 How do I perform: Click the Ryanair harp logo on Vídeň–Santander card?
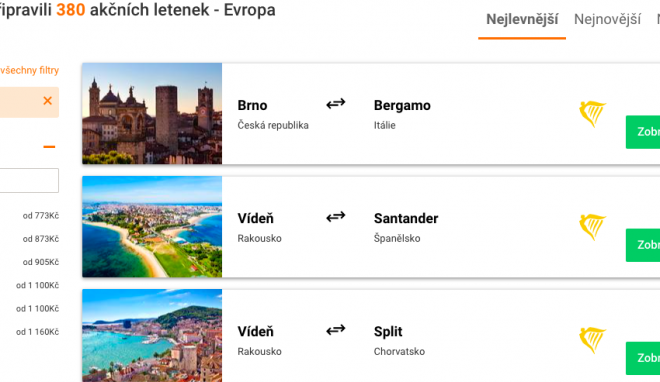coord(592,227)
